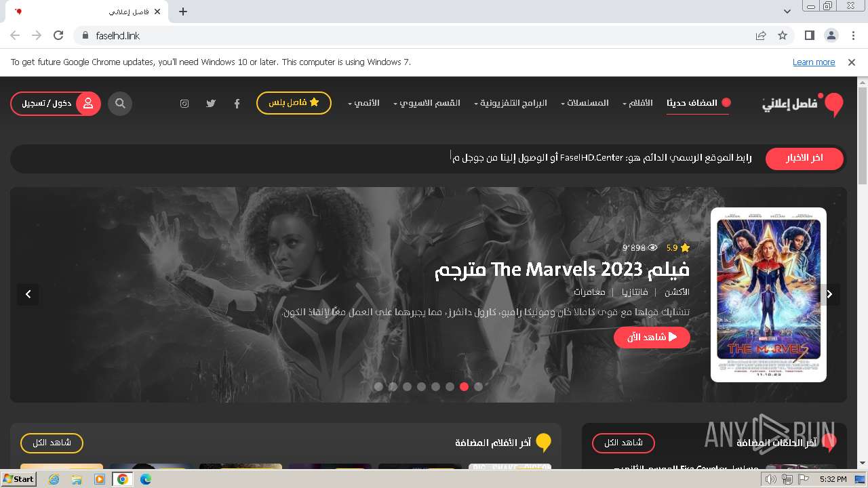868x488 pixels.
Task: Bookmark this page with the star icon
Action: [783, 35]
